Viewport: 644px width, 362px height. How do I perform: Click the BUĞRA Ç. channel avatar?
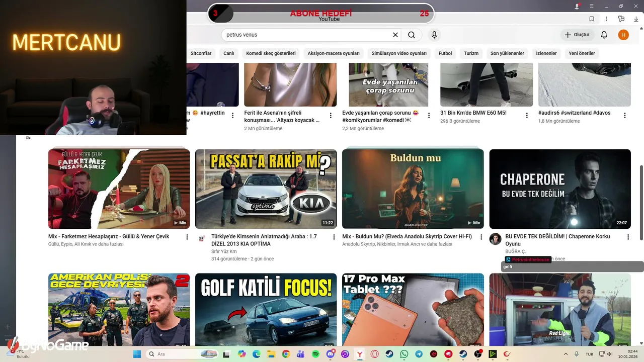coord(496,239)
